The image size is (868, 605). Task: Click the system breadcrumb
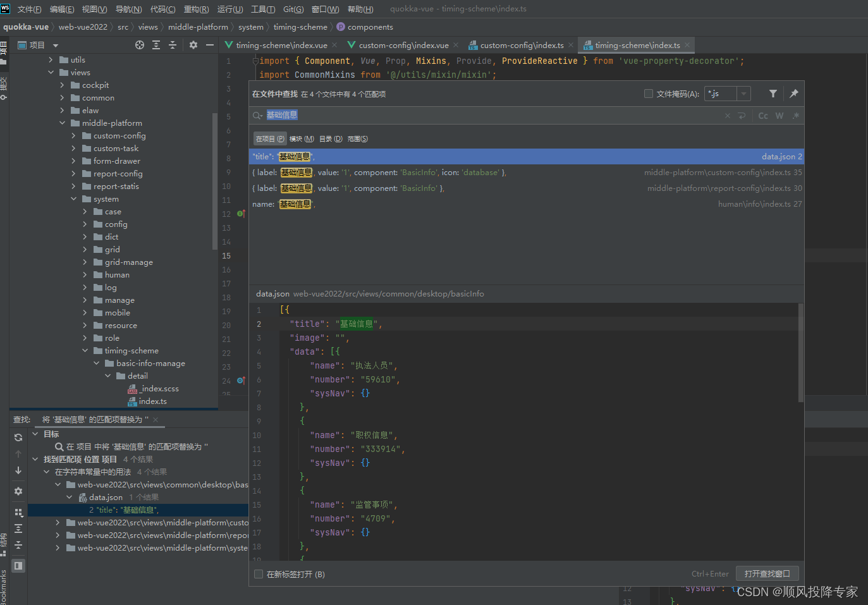coord(250,27)
